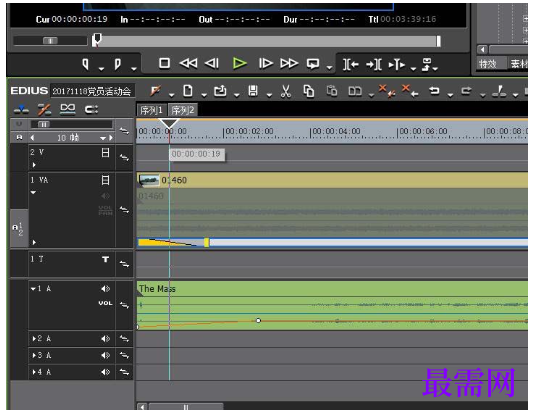Screen dimensions: 534x414
Task: Switch to 序列2 tab
Action: [183, 110]
